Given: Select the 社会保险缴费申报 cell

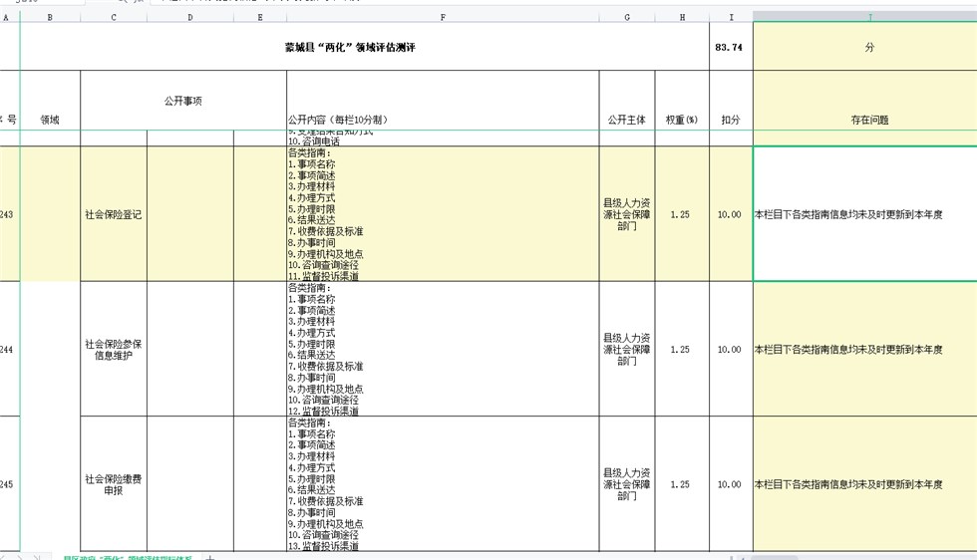Looking at the screenshot, I should point(114,484).
